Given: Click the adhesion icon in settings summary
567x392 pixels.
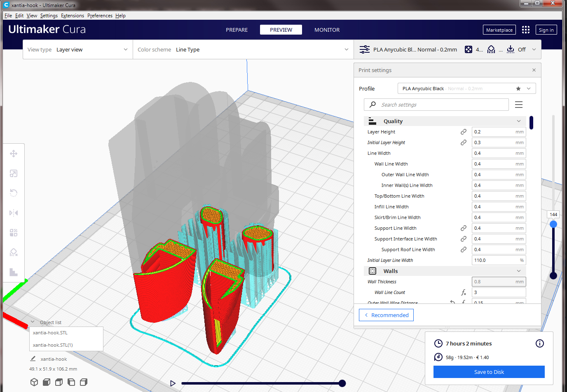Looking at the screenshot, I should (511, 49).
